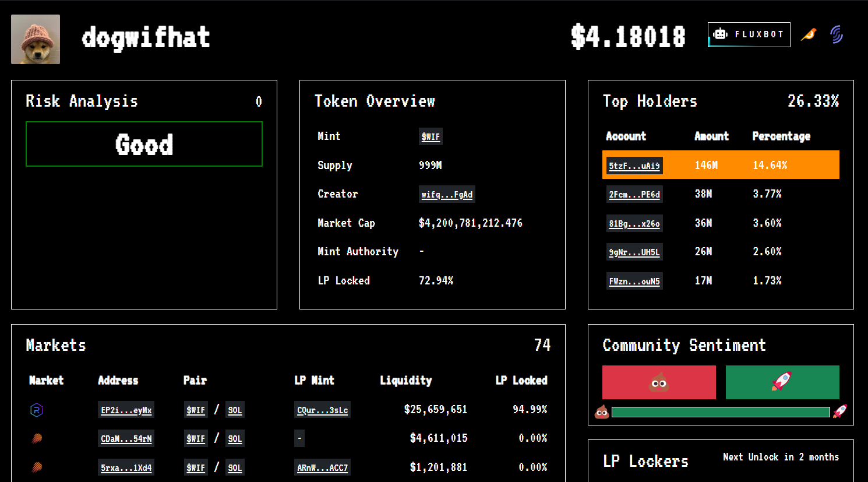Open LP mint CQur...3sLc
868x482 pixels.
coord(322,410)
